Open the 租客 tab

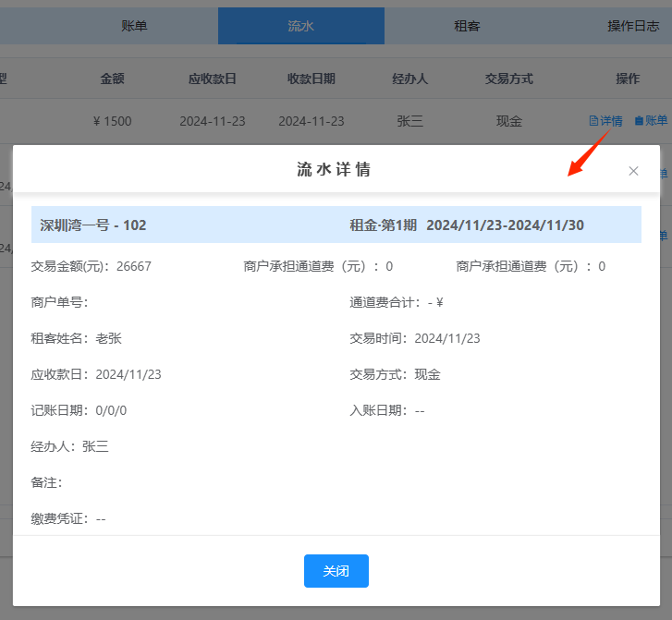(x=467, y=26)
